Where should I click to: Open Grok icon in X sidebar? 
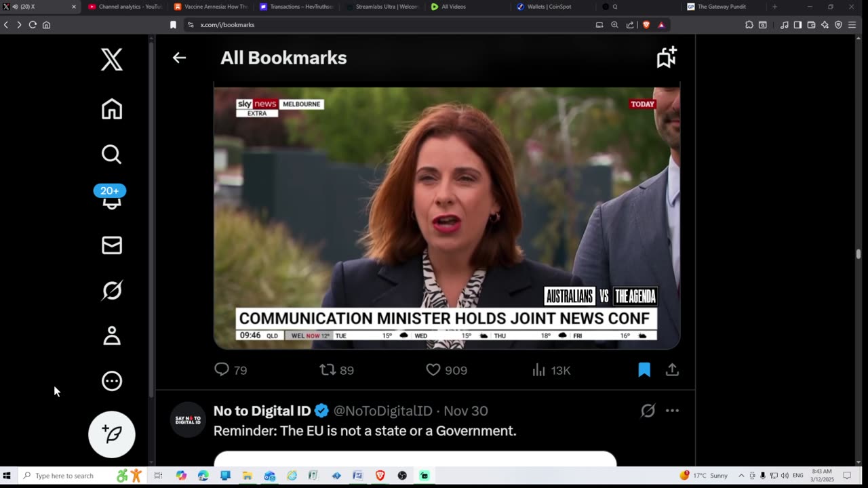pos(112,291)
